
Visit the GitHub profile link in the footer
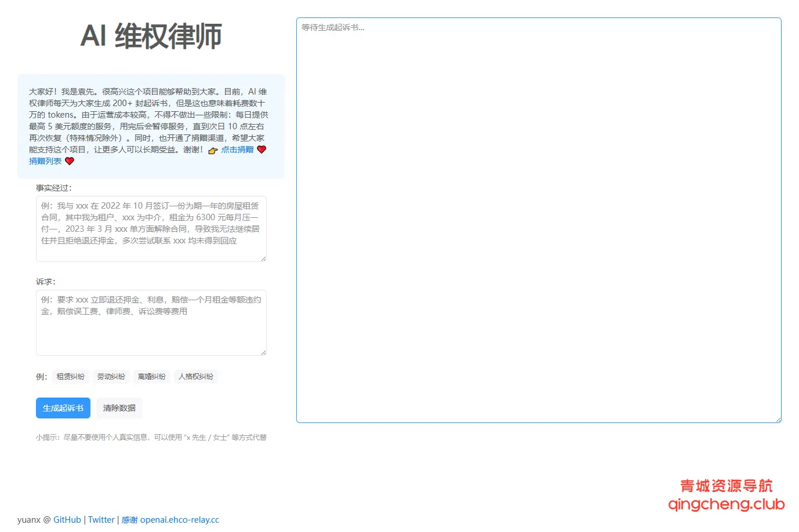67,519
